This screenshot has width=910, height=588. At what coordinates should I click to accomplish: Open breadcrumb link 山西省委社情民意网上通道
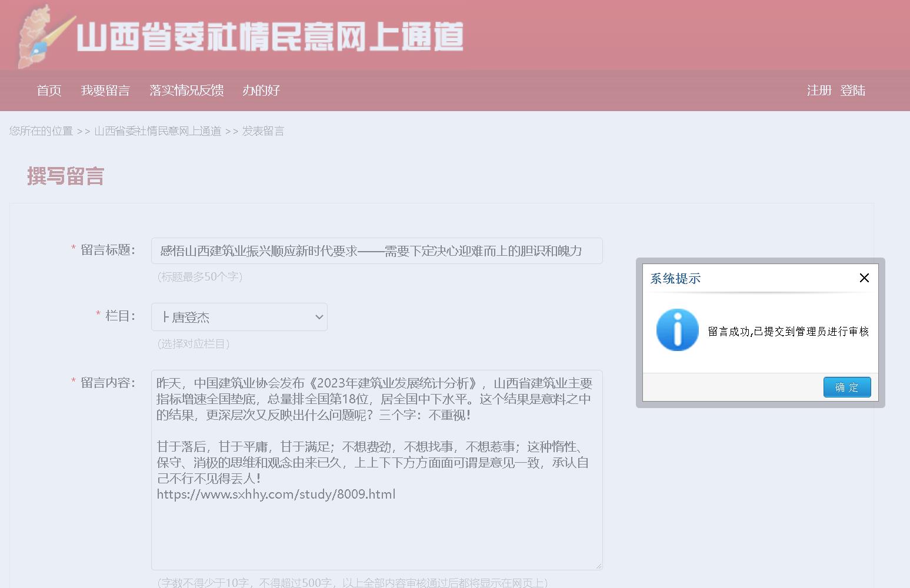coord(158,131)
